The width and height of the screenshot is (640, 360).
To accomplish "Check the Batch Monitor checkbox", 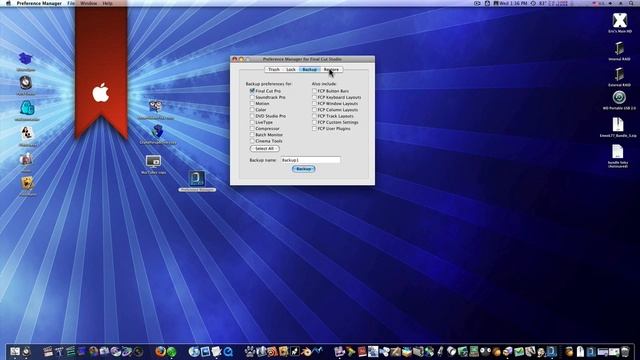I will (x=252, y=134).
